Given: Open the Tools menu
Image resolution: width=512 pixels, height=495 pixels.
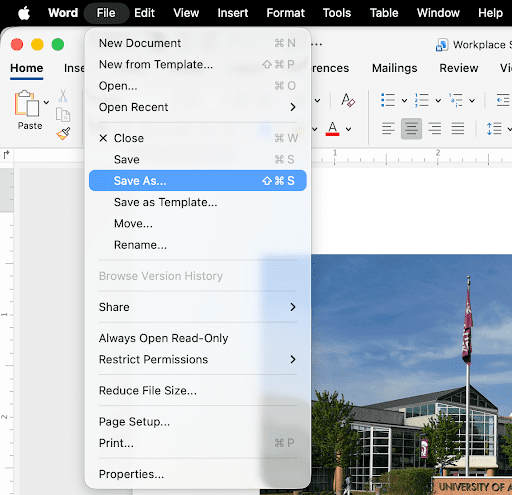Looking at the screenshot, I should (337, 13).
